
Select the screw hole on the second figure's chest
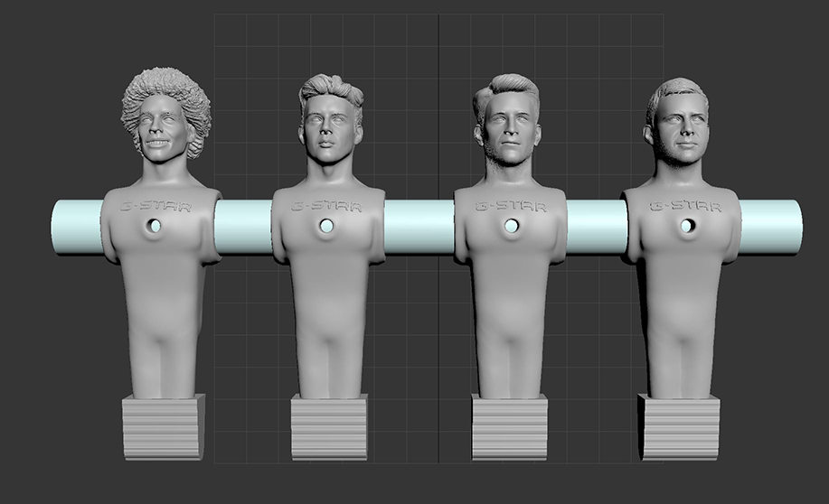[326, 226]
